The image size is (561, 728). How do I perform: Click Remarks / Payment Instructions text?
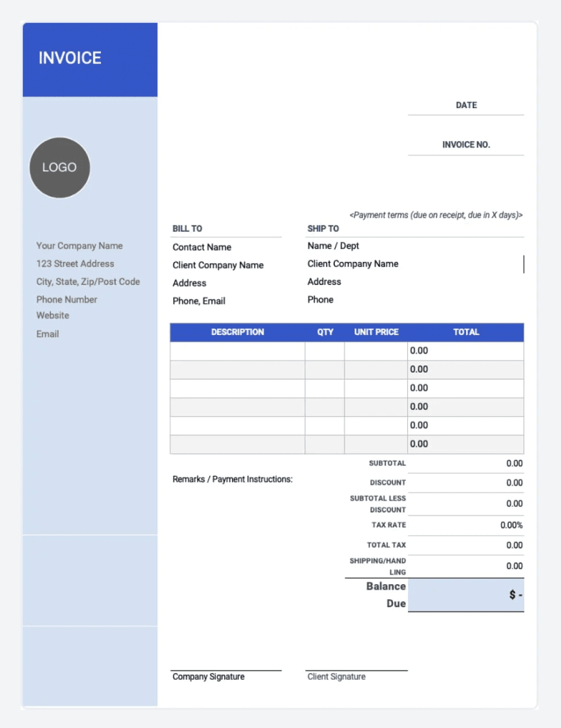pos(233,479)
